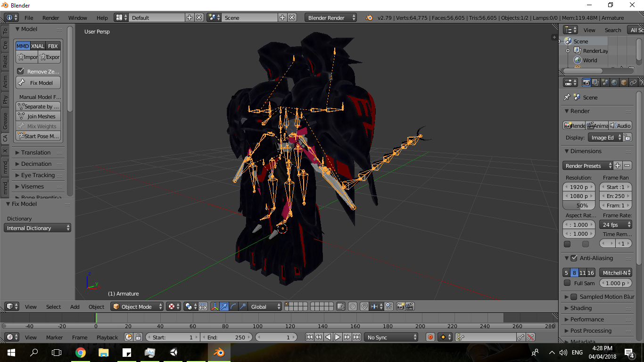Open the Constraints chain-link tab icon
Image resolution: width=644 pixels, height=362 pixels.
tap(633, 82)
